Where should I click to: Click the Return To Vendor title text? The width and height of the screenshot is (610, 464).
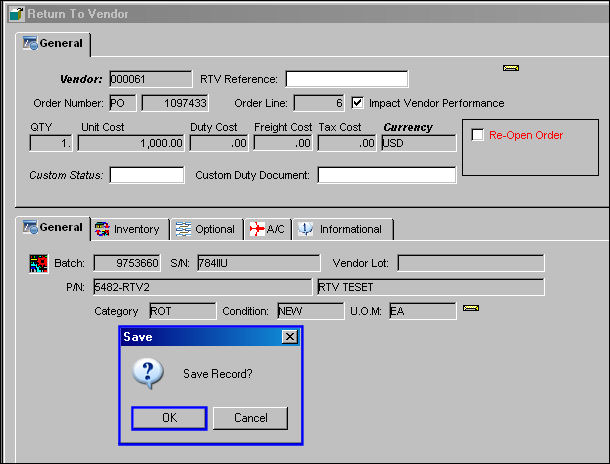click(x=78, y=14)
